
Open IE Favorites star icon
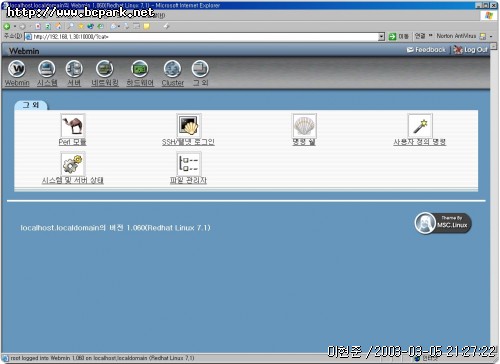tap(81, 26)
